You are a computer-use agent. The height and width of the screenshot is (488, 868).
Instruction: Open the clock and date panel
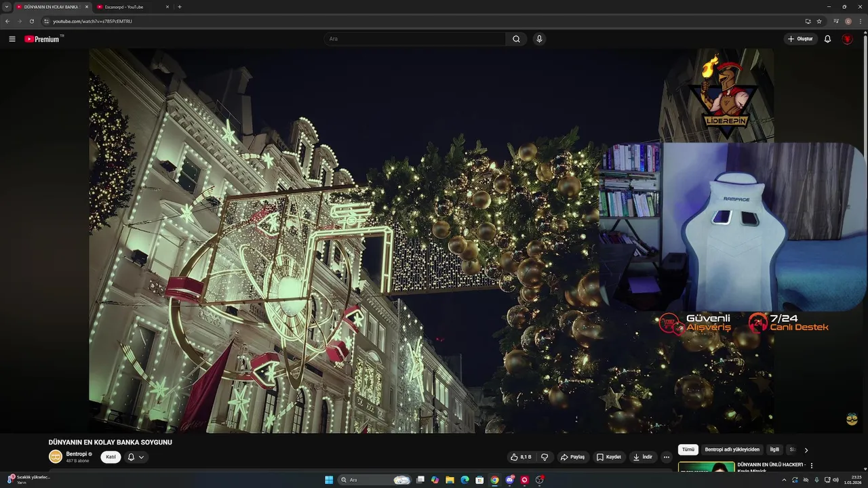pyautogui.click(x=852, y=480)
